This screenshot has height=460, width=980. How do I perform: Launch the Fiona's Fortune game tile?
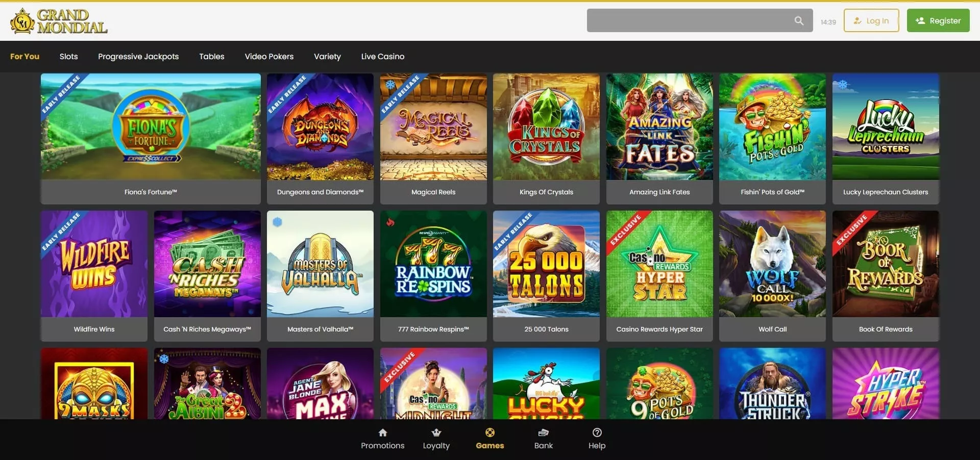(151, 139)
